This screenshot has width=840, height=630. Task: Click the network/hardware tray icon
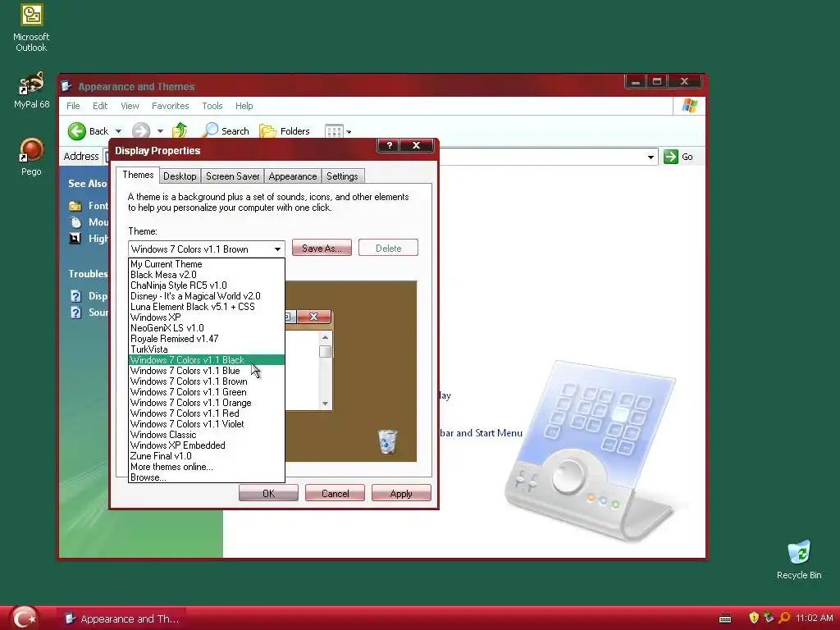click(769, 618)
